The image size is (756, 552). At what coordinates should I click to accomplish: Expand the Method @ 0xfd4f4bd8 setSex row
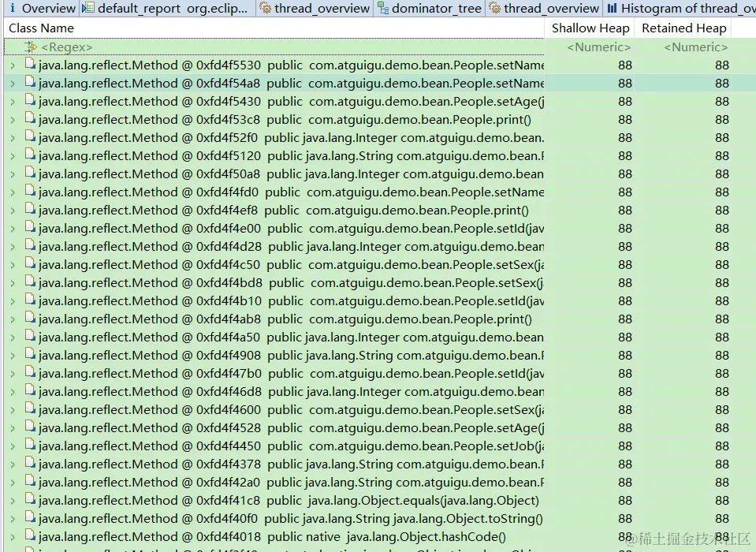pos(13,283)
